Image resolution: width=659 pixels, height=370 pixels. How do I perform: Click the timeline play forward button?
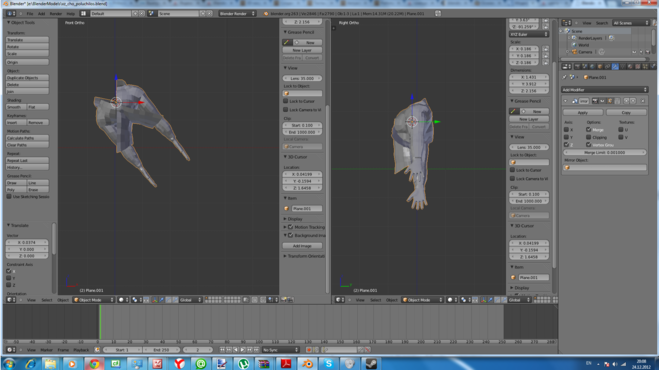[x=243, y=350]
